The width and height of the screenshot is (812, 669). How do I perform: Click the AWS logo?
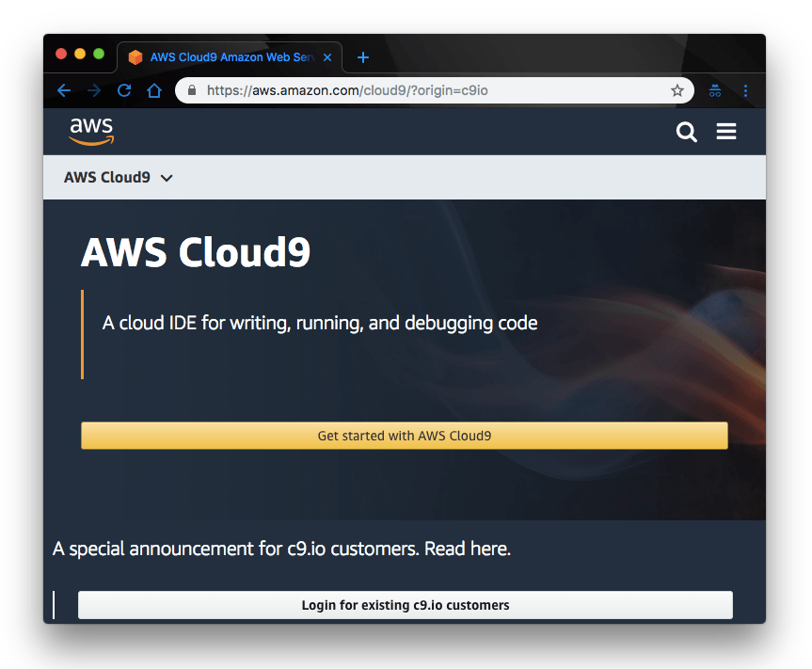(x=91, y=132)
